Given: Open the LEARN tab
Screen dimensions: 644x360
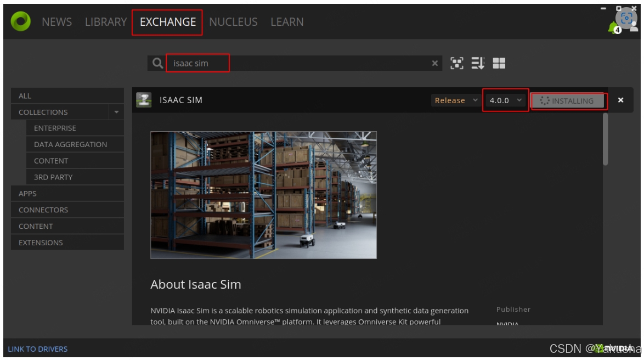Looking at the screenshot, I should point(287,22).
